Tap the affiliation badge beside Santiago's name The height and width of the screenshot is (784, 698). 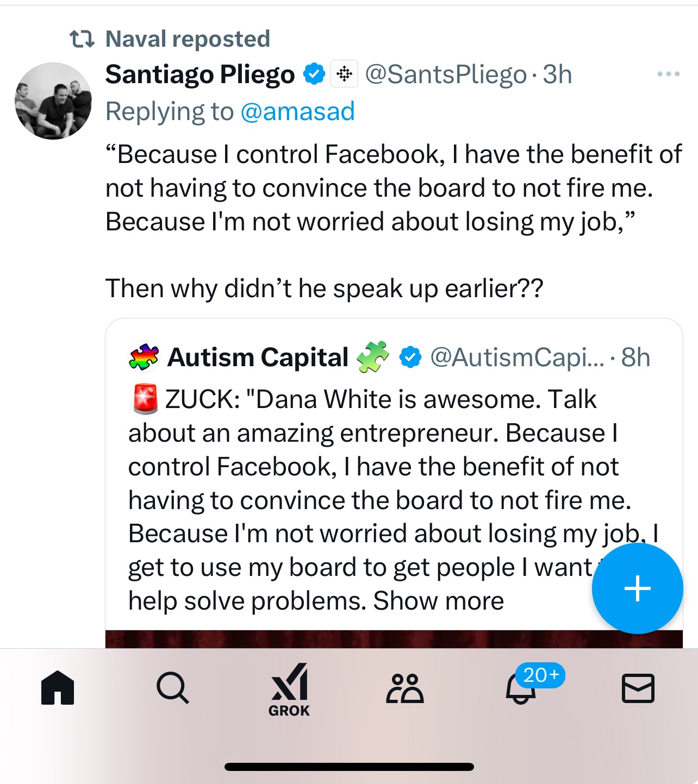click(x=344, y=74)
